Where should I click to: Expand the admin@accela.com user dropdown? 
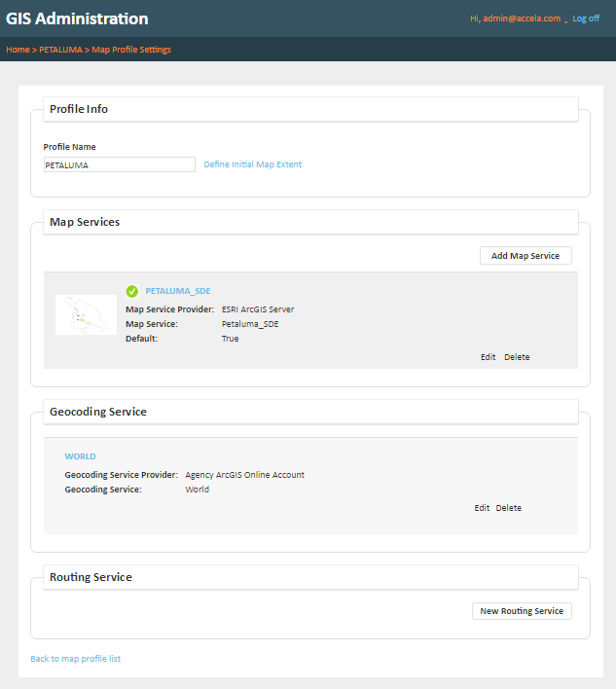(x=565, y=19)
